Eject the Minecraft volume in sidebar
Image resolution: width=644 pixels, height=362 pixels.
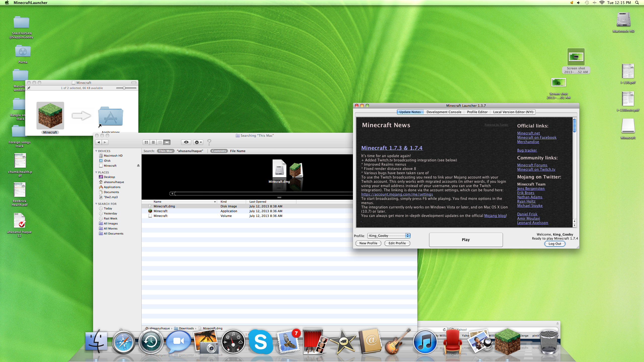[x=138, y=166]
